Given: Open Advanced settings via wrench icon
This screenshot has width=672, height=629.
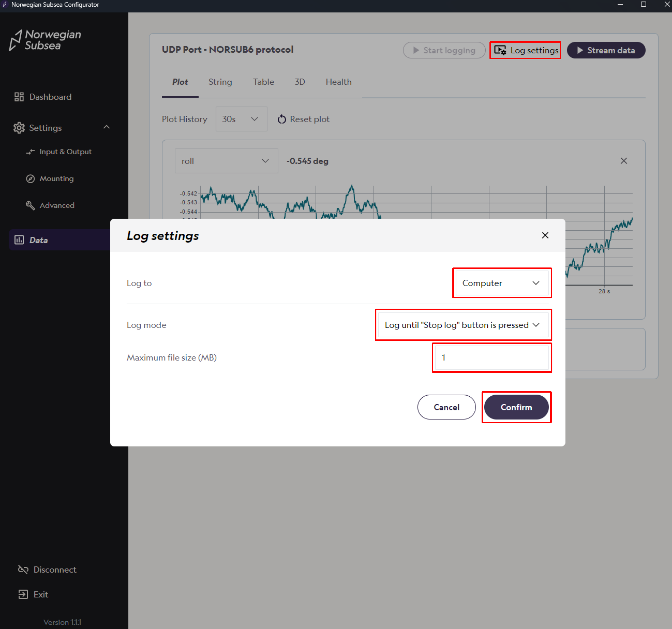Looking at the screenshot, I should point(31,206).
